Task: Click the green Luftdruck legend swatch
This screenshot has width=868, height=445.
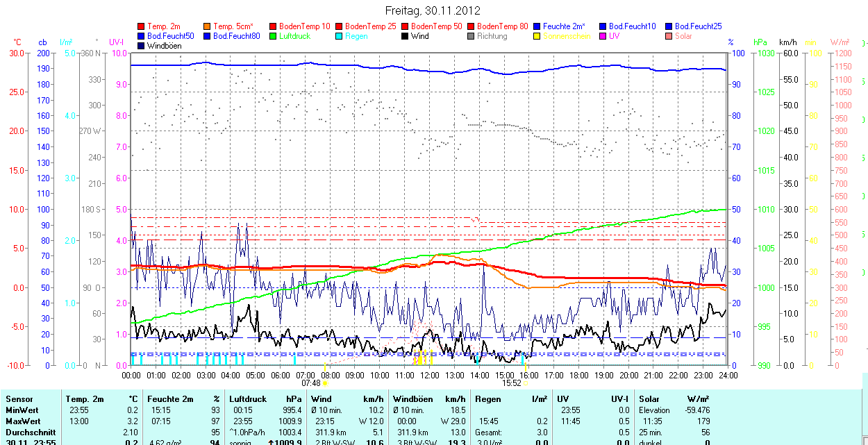Action: click(x=273, y=36)
